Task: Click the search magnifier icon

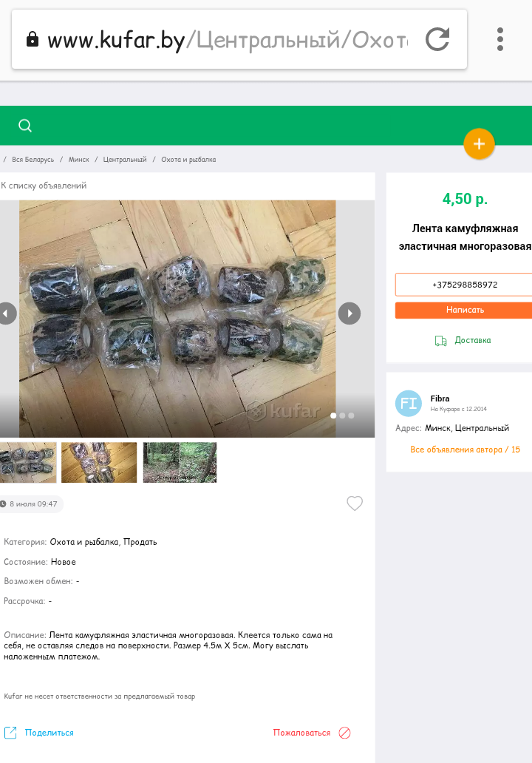Action: tap(25, 126)
